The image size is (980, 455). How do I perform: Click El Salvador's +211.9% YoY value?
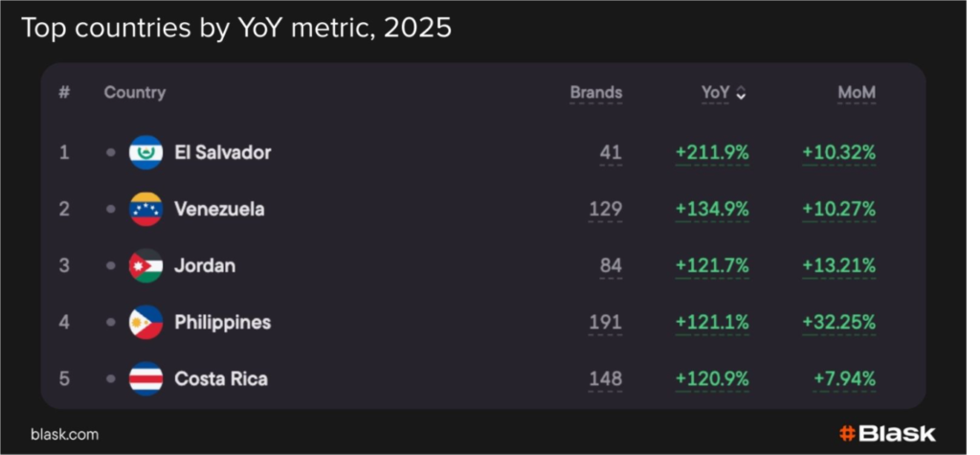[x=712, y=152]
